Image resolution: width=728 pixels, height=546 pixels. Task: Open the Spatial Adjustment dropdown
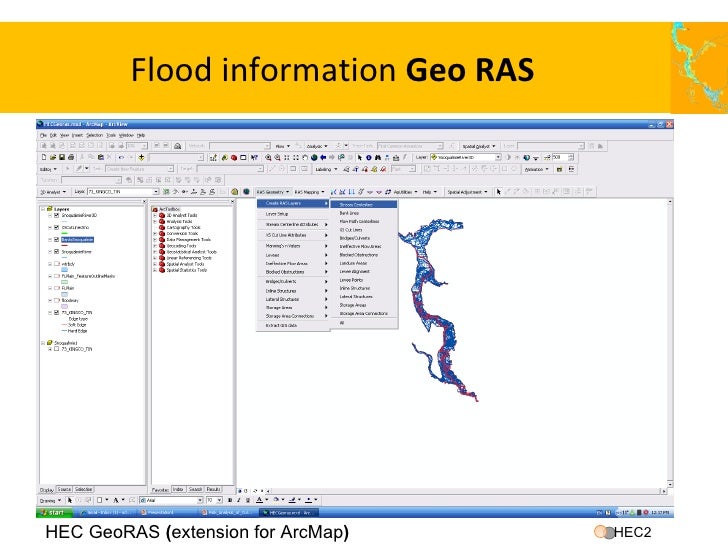468,192
